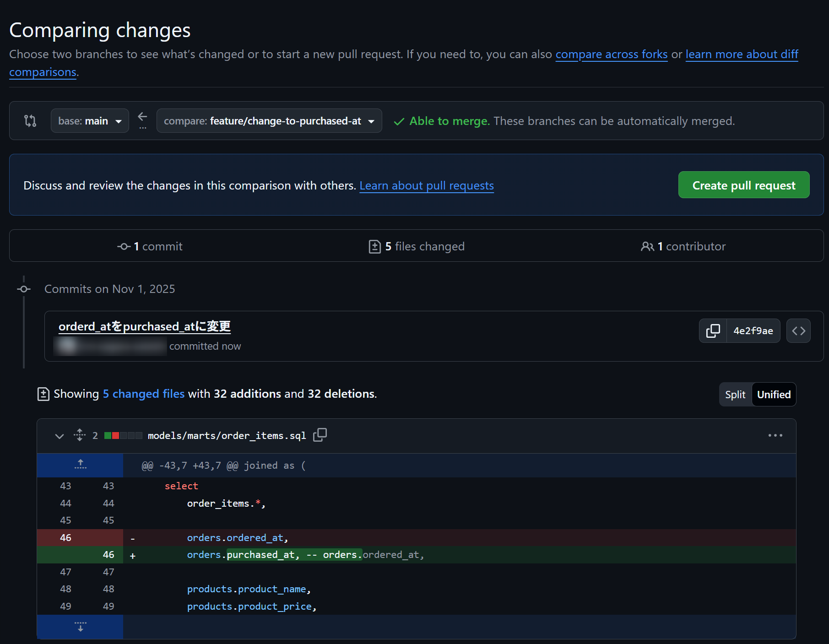The image size is (829, 644).
Task: Open the compare across forks link
Action: (x=611, y=54)
